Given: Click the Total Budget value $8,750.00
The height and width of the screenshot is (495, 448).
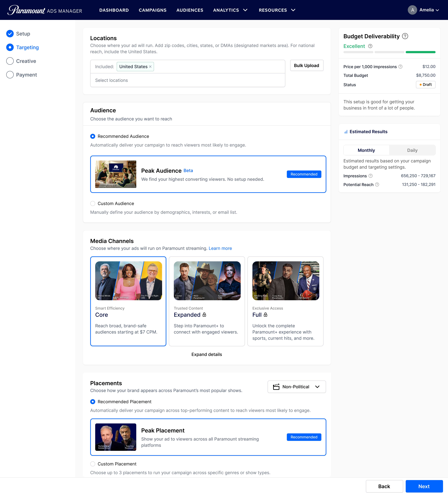Looking at the screenshot, I should pos(426,75).
